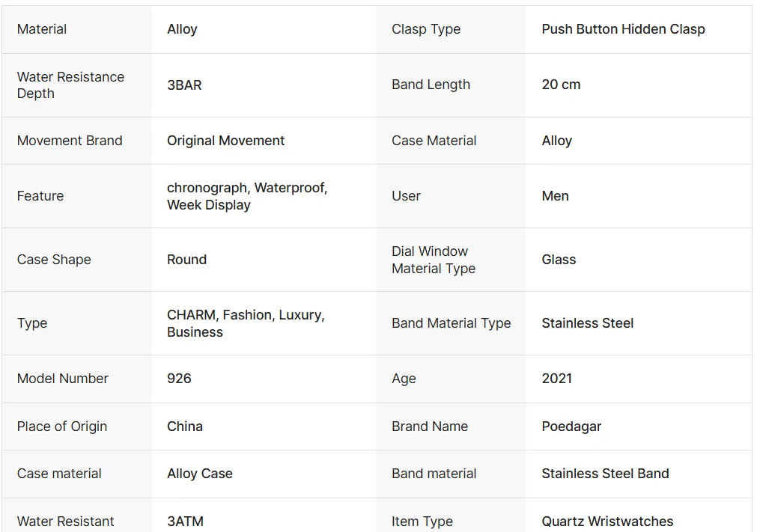Select the Band Material Type label
Screen dimensions: 760x532
[451, 323]
